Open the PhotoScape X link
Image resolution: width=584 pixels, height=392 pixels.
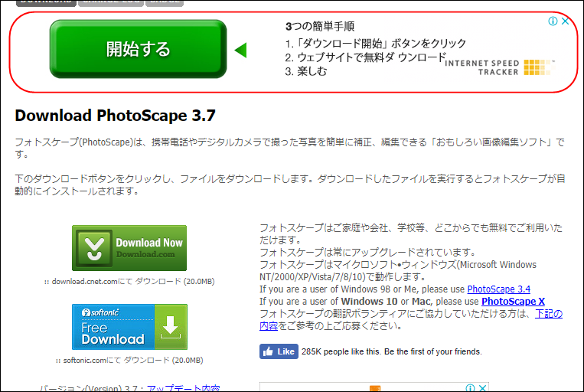pos(513,301)
